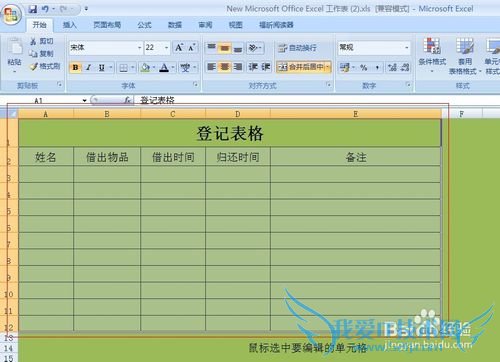The height and width of the screenshot is (362, 500).
Task: Open the Quick Access Toolbar customize arrow
Action: click(x=86, y=9)
